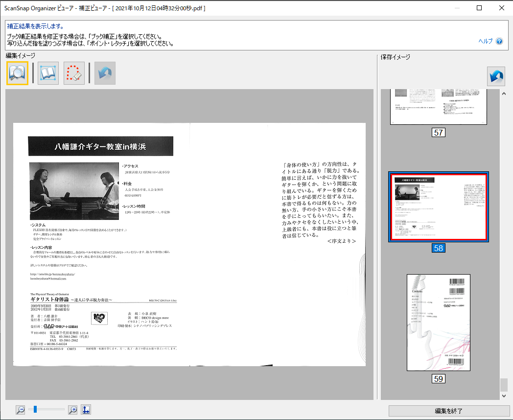
Task: Close the ScanSnap Organizer viewer window
Action: click(502, 8)
